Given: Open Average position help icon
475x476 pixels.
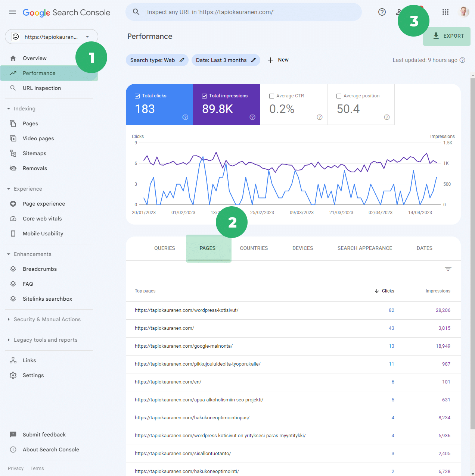Looking at the screenshot, I should point(387,117).
